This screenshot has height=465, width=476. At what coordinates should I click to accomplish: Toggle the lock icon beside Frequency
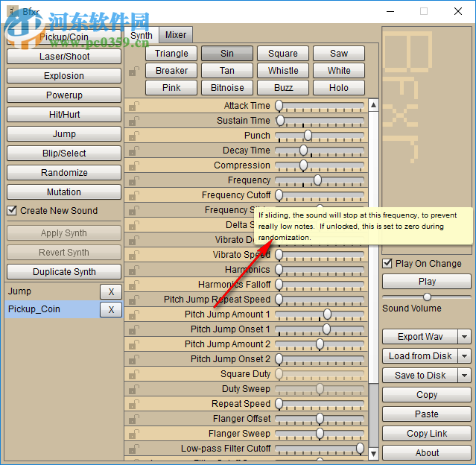point(133,180)
